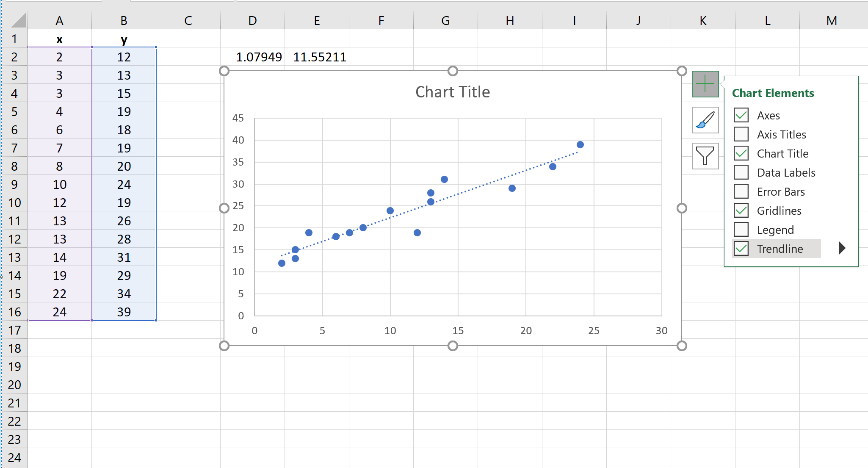The width and height of the screenshot is (868, 468).
Task: Click row header 16
Action: coord(15,312)
